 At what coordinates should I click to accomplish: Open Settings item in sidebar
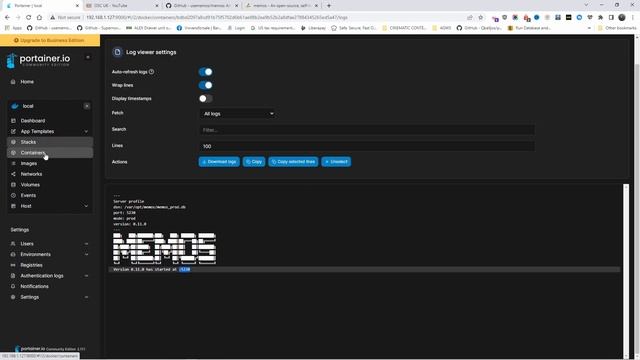pyautogui.click(x=29, y=297)
